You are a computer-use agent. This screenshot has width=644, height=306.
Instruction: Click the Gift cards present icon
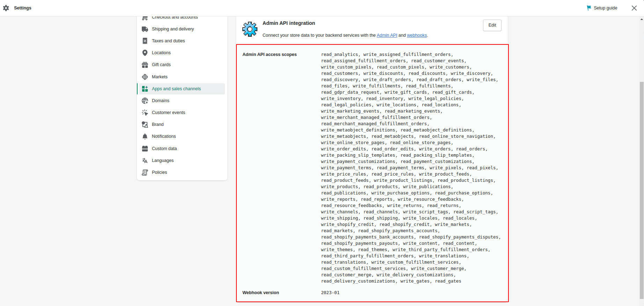145,65
